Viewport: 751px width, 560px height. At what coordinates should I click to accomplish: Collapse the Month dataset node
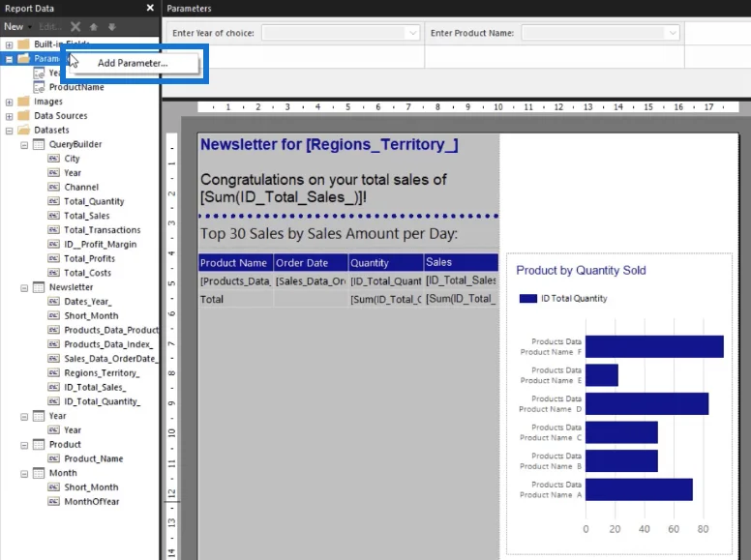[x=24, y=474]
